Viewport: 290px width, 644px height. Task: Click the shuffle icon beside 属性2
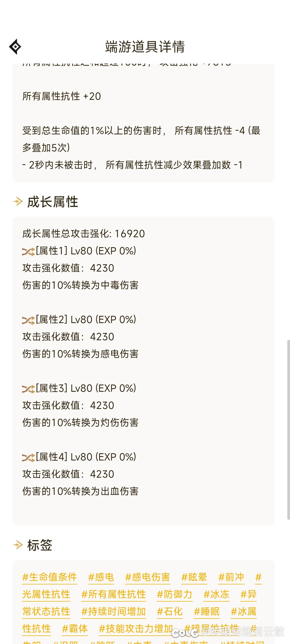click(x=28, y=320)
